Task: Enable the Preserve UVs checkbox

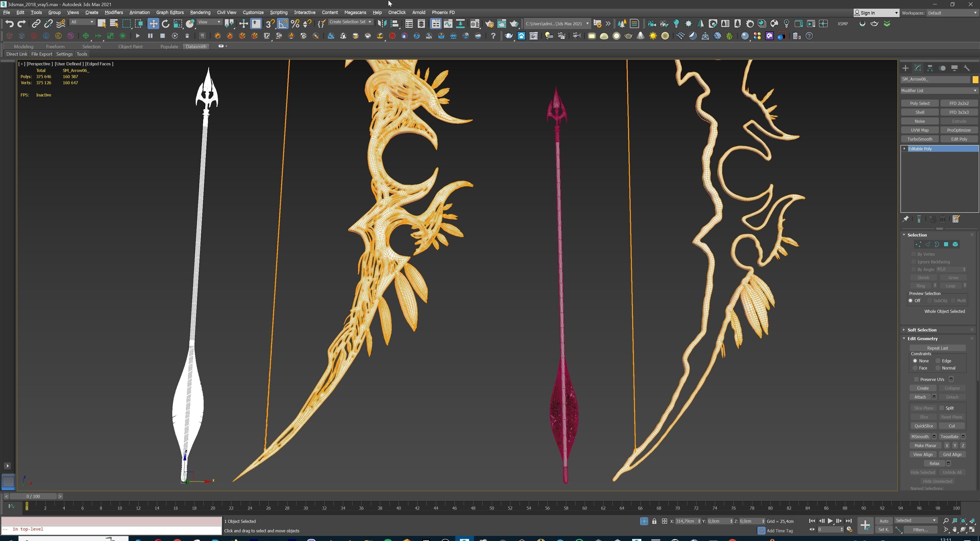Action: click(x=916, y=379)
